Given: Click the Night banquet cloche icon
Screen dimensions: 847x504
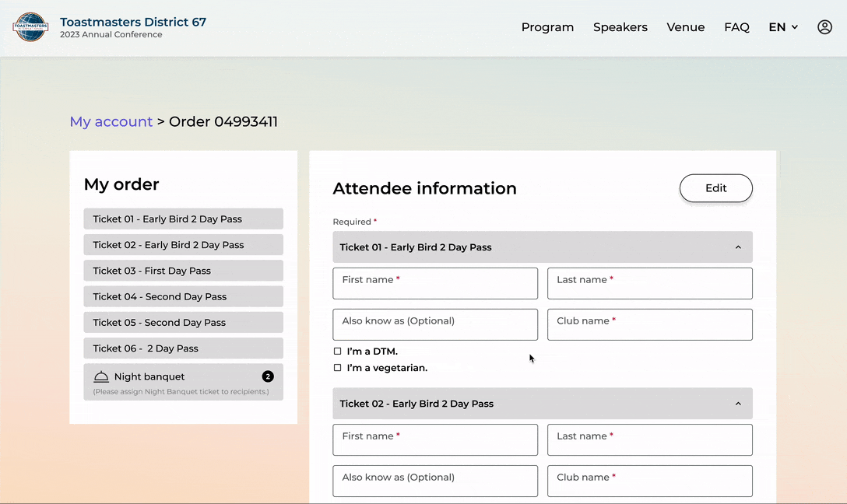Looking at the screenshot, I should coord(101,376).
